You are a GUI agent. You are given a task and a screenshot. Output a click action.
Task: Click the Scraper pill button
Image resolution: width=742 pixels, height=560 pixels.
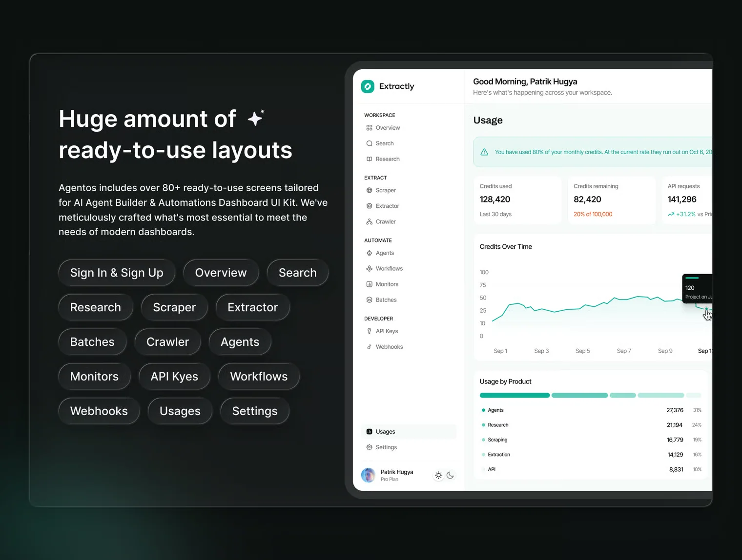(174, 307)
